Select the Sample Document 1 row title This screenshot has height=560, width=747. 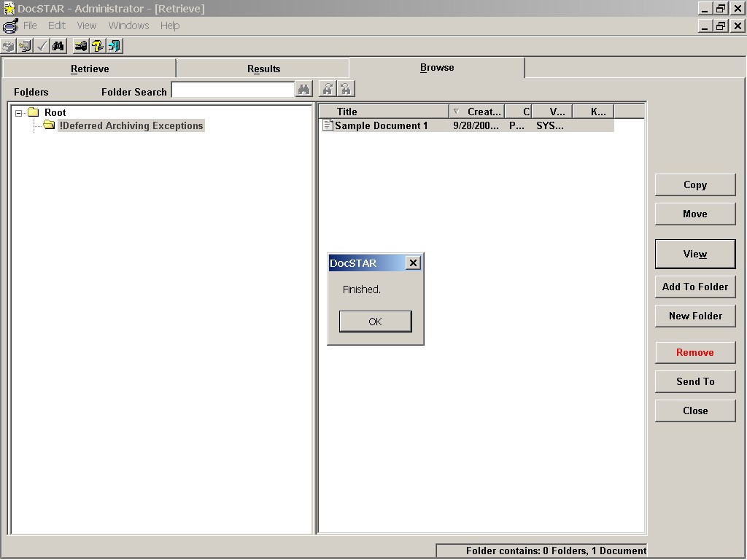pyautogui.click(x=381, y=125)
